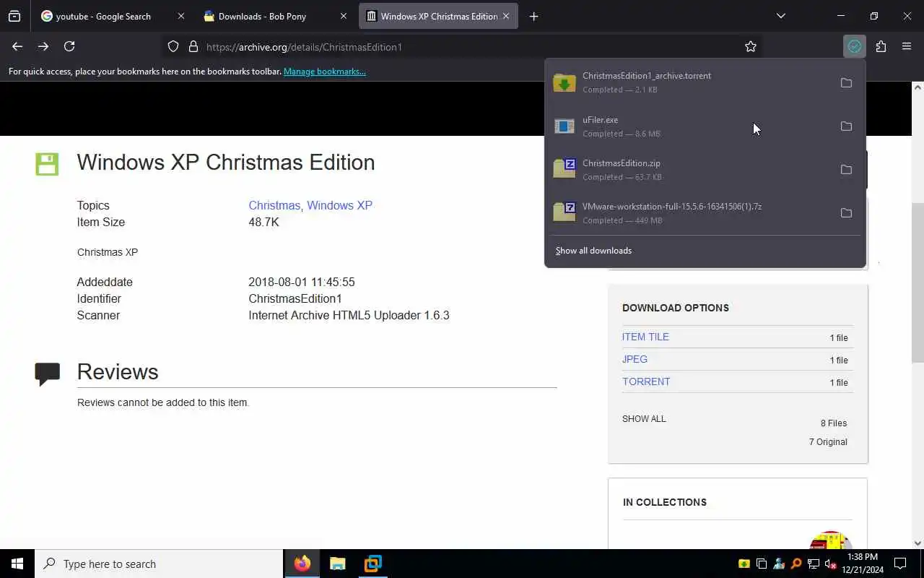The image size is (924, 578).
Task: Follow the Windows XP topic link
Action: [x=339, y=205]
